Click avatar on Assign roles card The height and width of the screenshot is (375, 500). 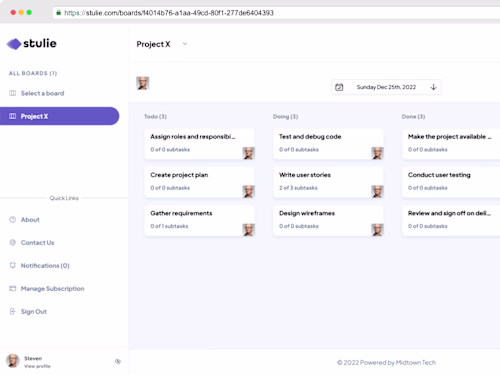pyautogui.click(x=248, y=153)
